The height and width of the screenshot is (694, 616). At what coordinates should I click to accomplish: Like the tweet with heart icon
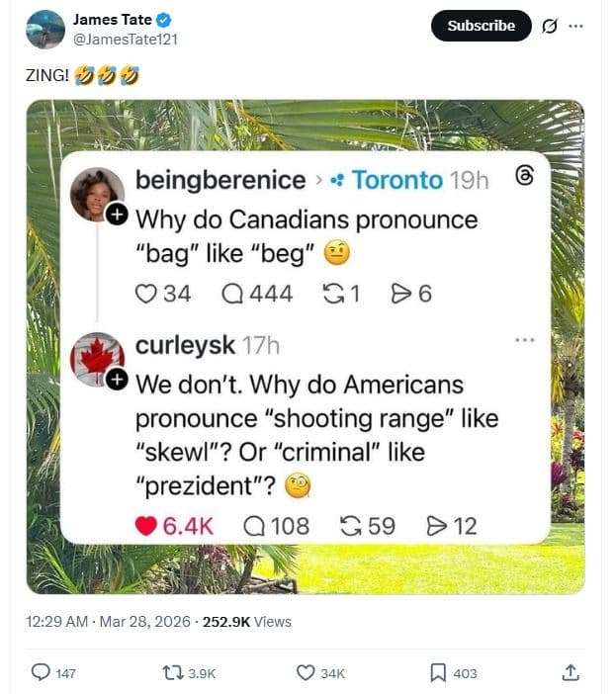(307, 672)
